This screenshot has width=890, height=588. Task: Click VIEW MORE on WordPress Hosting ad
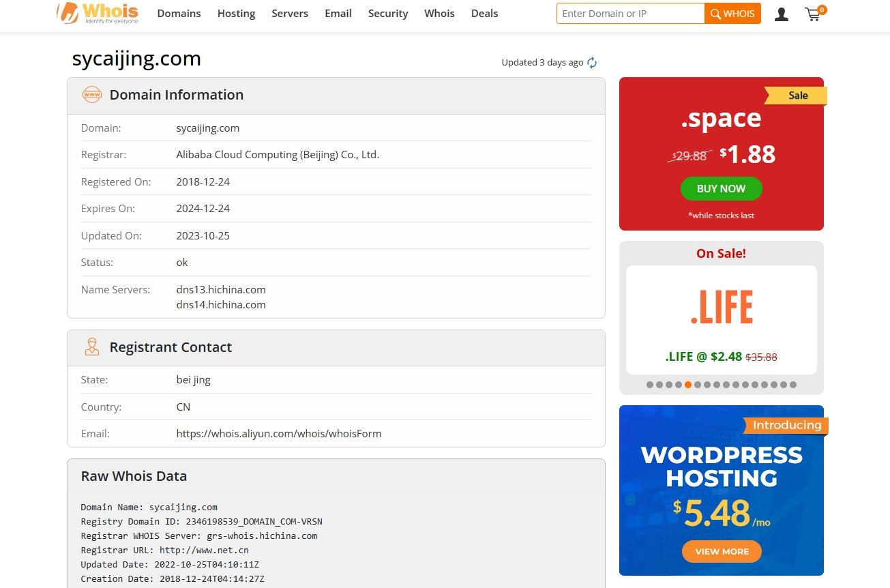point(722,551)
